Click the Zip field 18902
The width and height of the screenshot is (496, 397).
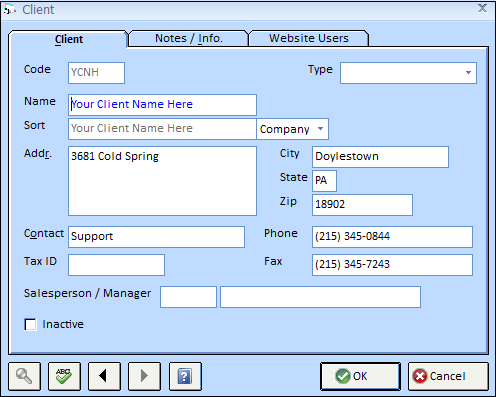click(x=362, y=205)
